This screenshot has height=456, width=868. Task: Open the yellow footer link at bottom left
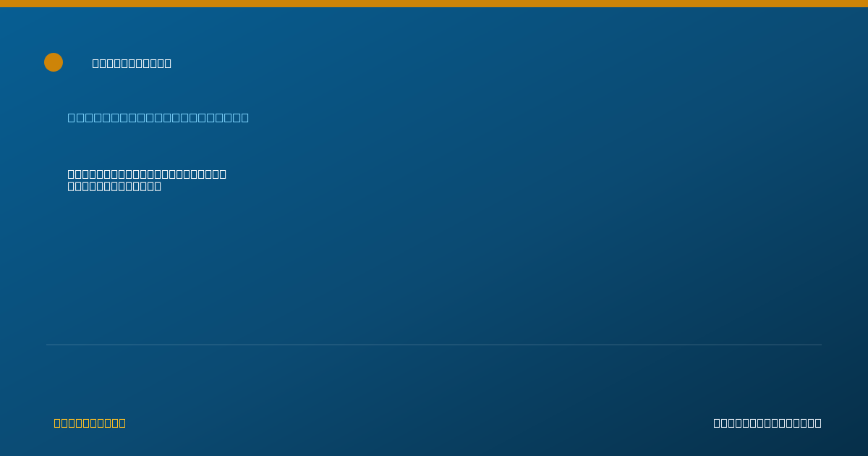click(x=90, y=423)
